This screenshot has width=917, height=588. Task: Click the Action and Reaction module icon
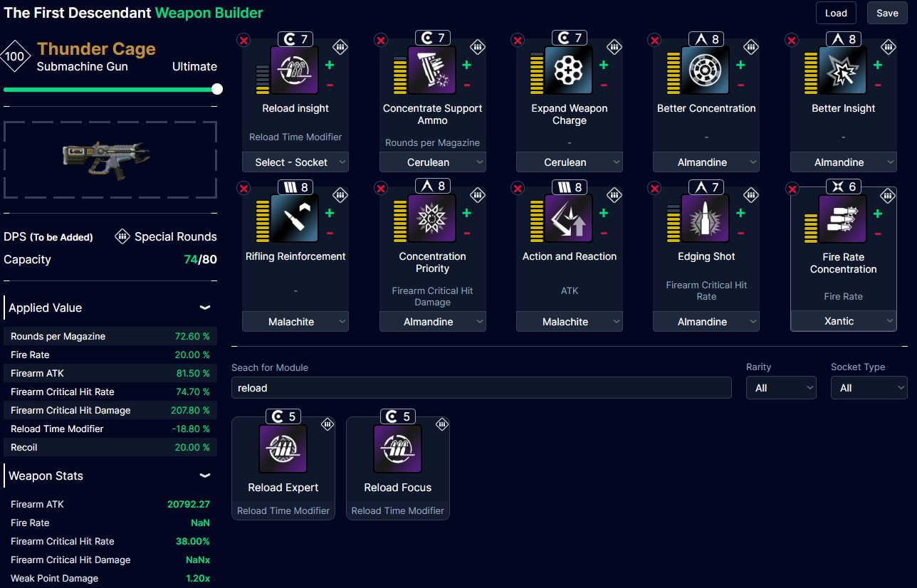tap(569, 219)
